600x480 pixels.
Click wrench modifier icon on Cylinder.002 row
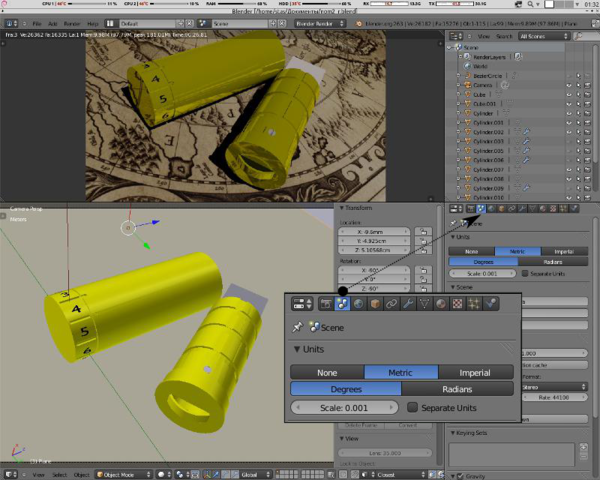click(x=527, y=132)
